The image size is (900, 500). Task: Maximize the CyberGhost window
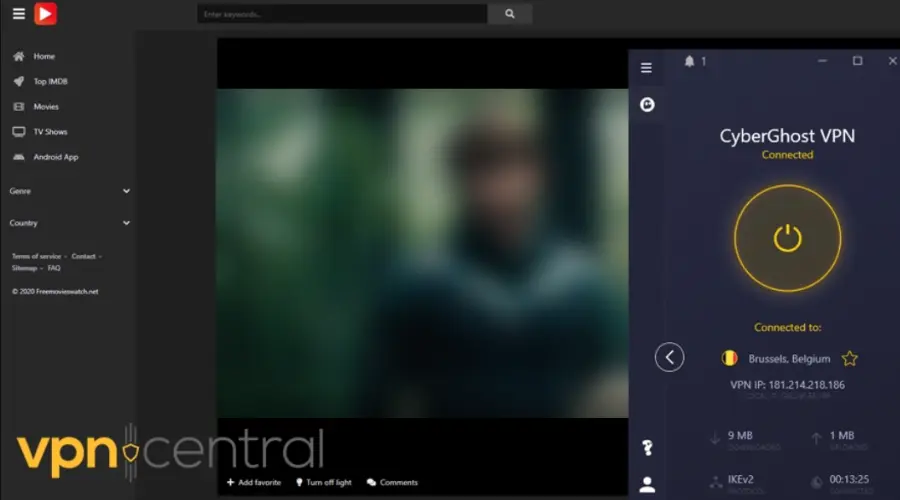pos(858,61)
